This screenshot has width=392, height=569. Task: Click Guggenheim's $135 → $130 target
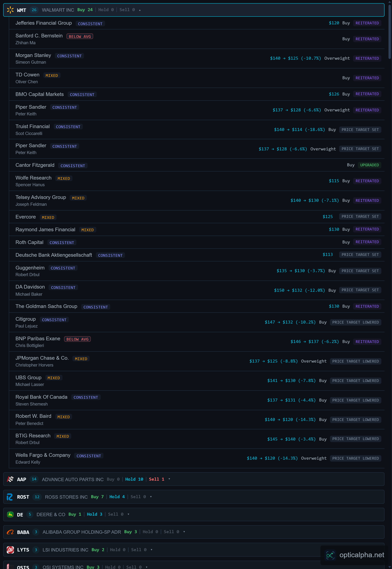point(301,271)
